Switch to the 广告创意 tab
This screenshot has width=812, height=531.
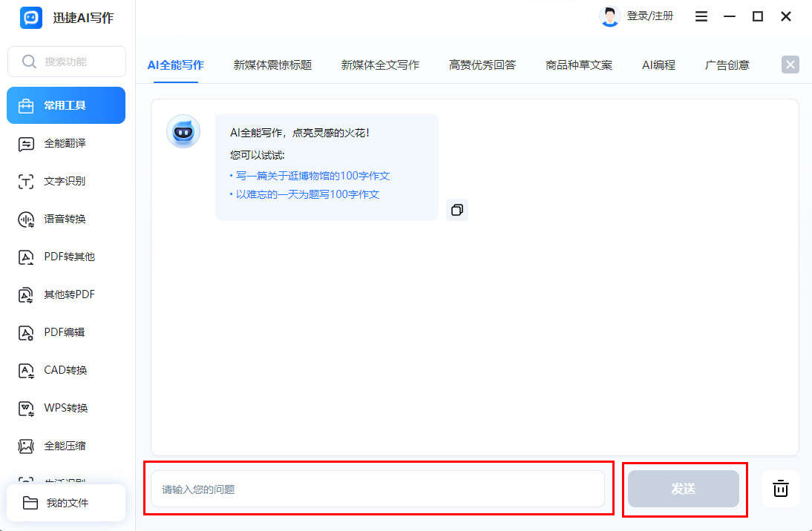coord(727,65)
